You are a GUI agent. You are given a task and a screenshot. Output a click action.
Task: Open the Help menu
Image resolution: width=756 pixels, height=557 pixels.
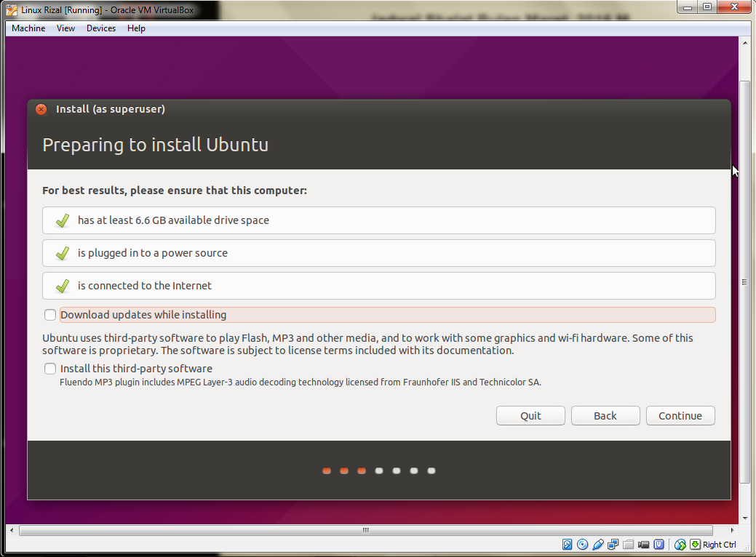(137, 28)
